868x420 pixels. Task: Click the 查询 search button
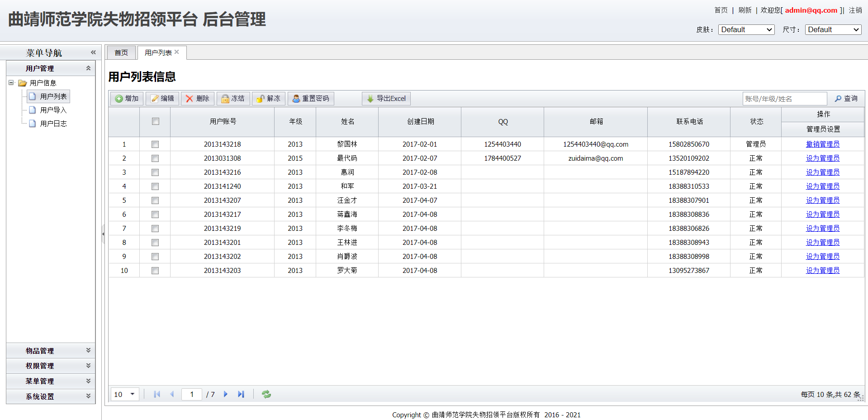pos(846,99)
